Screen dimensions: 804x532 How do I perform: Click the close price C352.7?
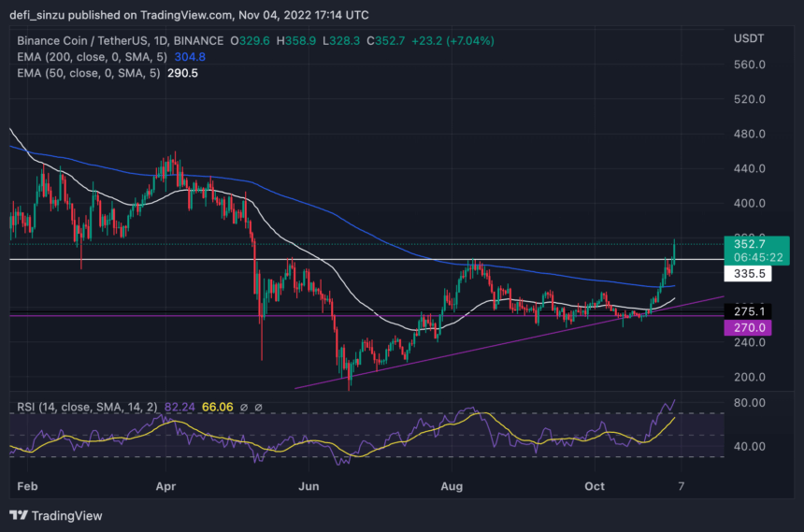point(385,41)
